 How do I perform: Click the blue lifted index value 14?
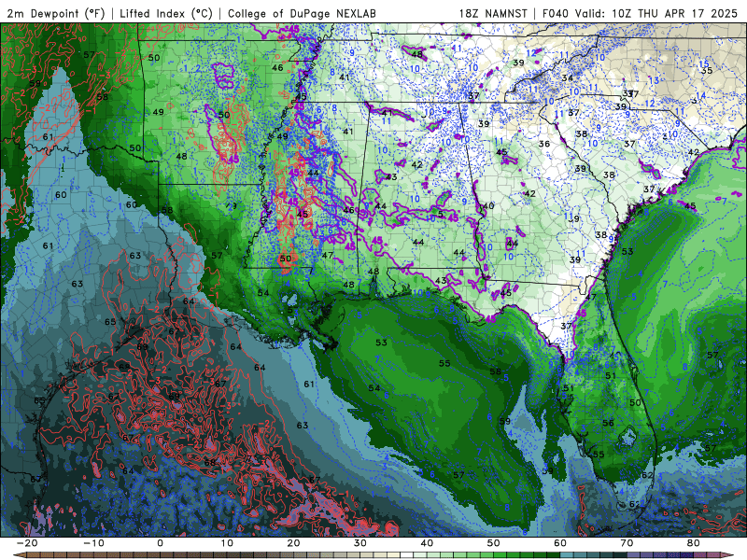700,96
